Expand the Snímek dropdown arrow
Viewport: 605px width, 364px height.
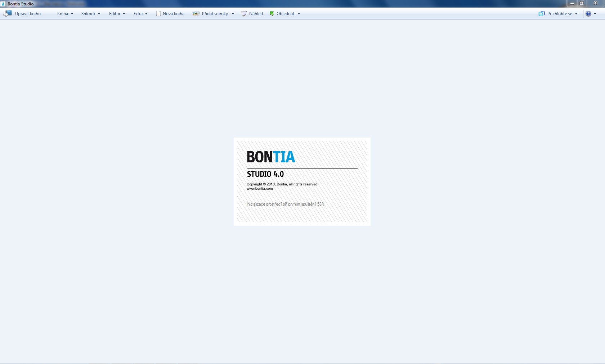click(x=99, y=14)
